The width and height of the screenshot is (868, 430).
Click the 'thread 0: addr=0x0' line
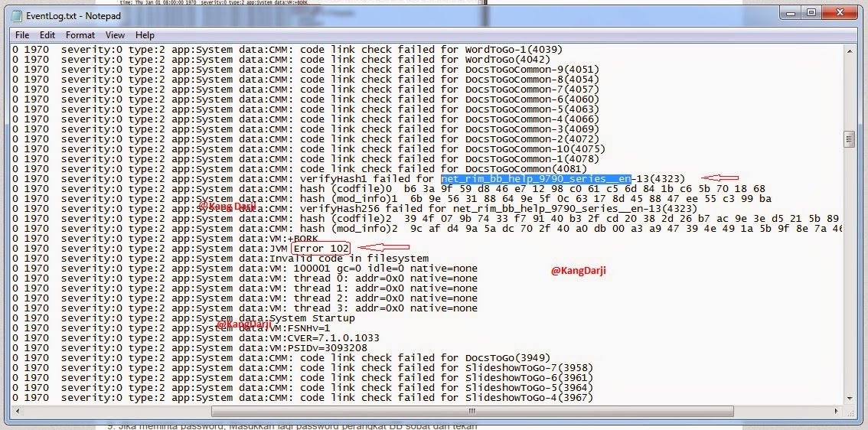(x=245, y=279)
